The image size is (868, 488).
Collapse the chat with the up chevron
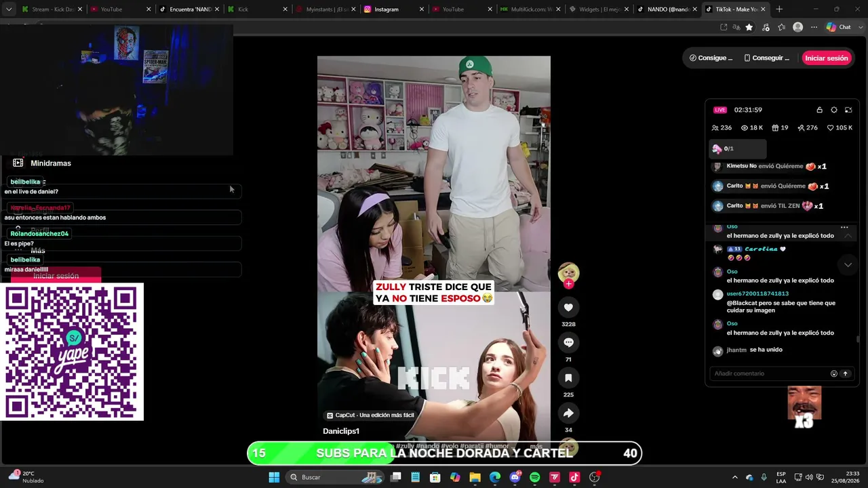[x=848, y=235]
